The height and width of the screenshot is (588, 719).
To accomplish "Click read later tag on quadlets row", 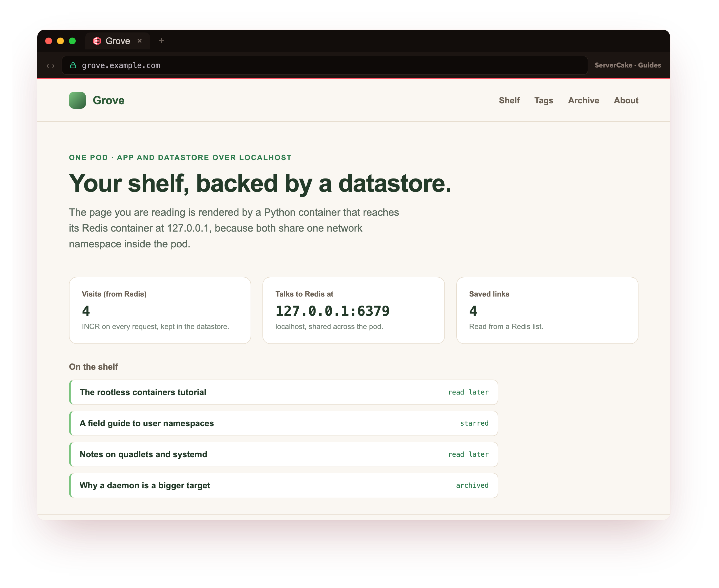I will [468, 454].
